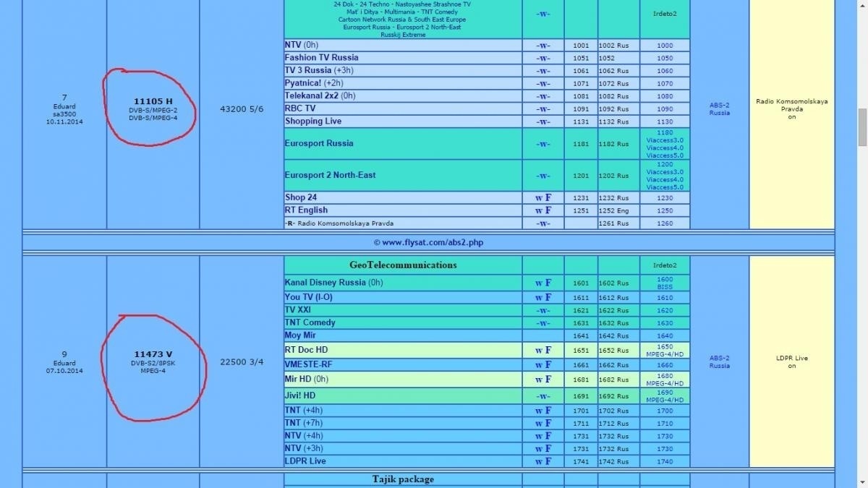Click the w F link beside LDPR Live channel
Image resolution: width=868 pixels, height=488 pixels.
(543, 461)
